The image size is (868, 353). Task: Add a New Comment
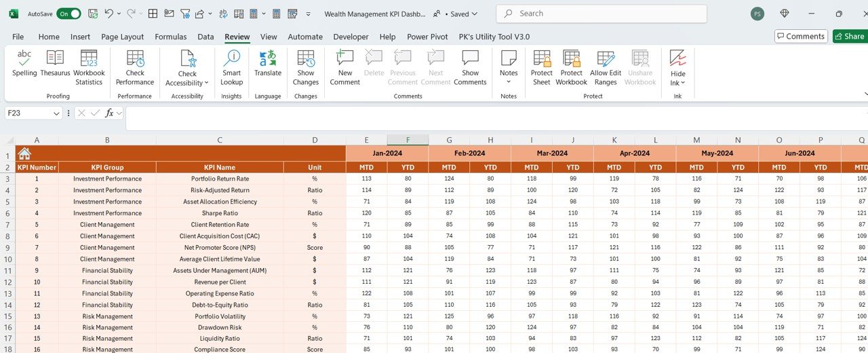coord(345,68)
